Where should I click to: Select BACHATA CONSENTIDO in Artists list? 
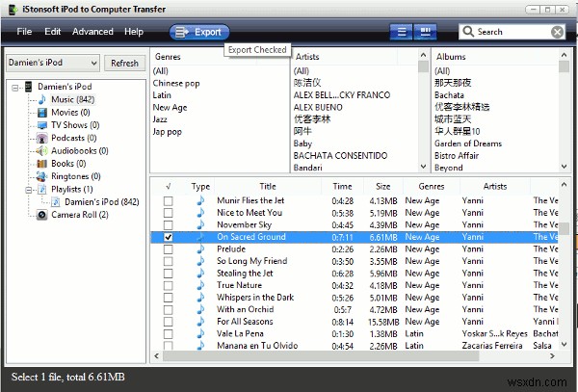coord(340,155)
